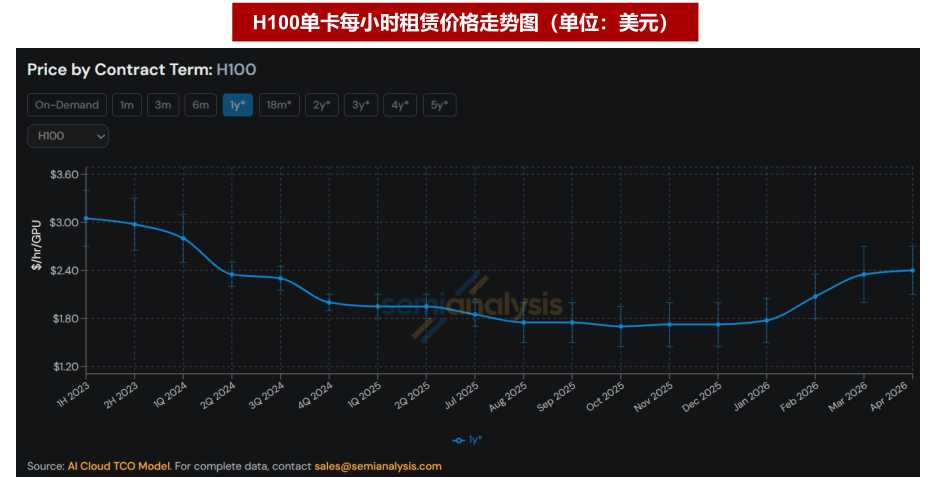The width and height of the screenshot is (940, 478).
Task: Select the 6m contract term
Action: (200, 105)
